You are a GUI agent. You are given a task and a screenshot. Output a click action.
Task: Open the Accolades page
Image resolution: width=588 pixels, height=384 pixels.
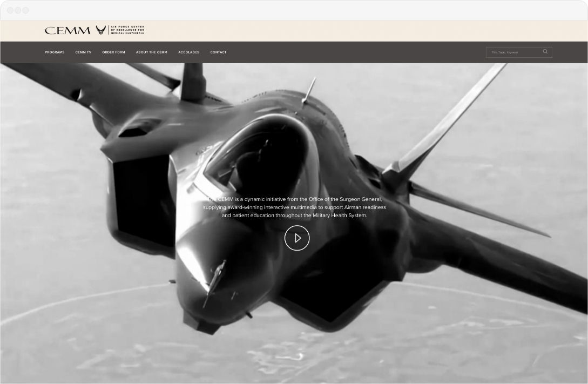(x=188, y=52)
